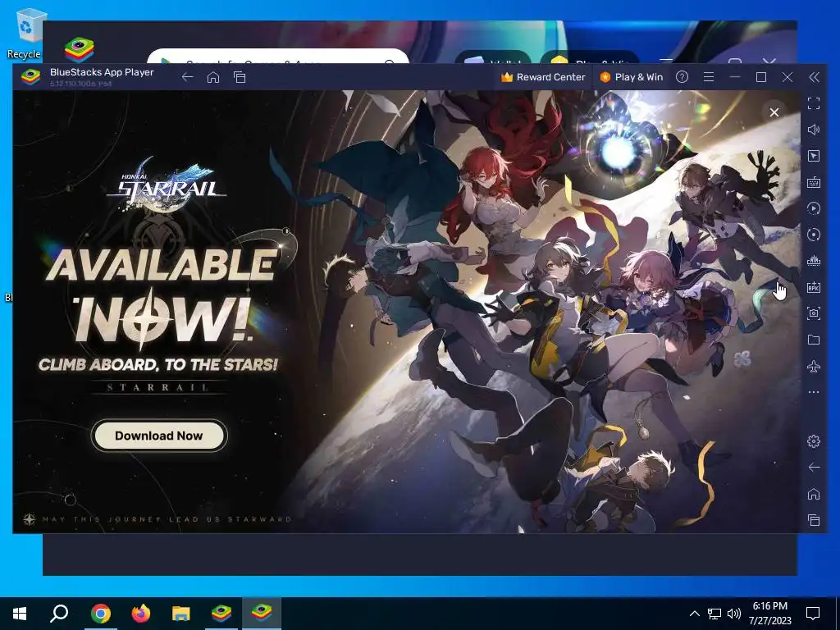The width and height of the screenshot is (840, 630).
Task: Open network status in the system tray
Action: 714,614
